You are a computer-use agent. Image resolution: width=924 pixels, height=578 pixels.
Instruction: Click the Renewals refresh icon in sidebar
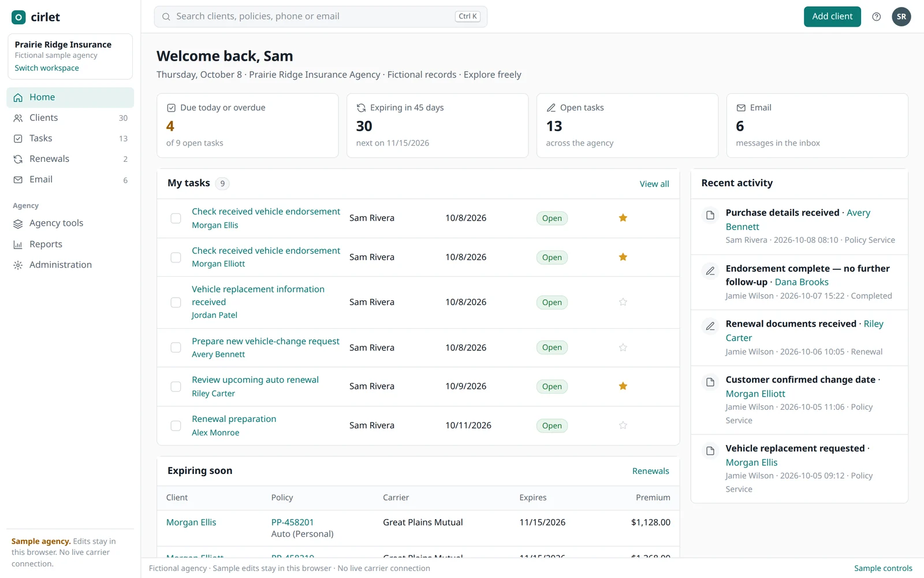coord(18,159)
